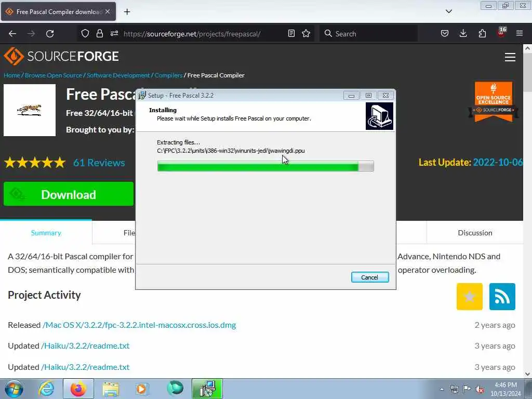Open extensions puzzle icon

[482, 33]
